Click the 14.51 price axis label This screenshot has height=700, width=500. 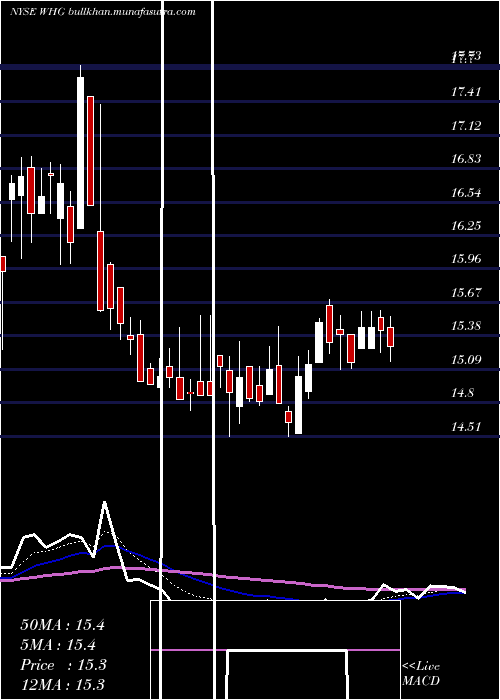[466, 427]
